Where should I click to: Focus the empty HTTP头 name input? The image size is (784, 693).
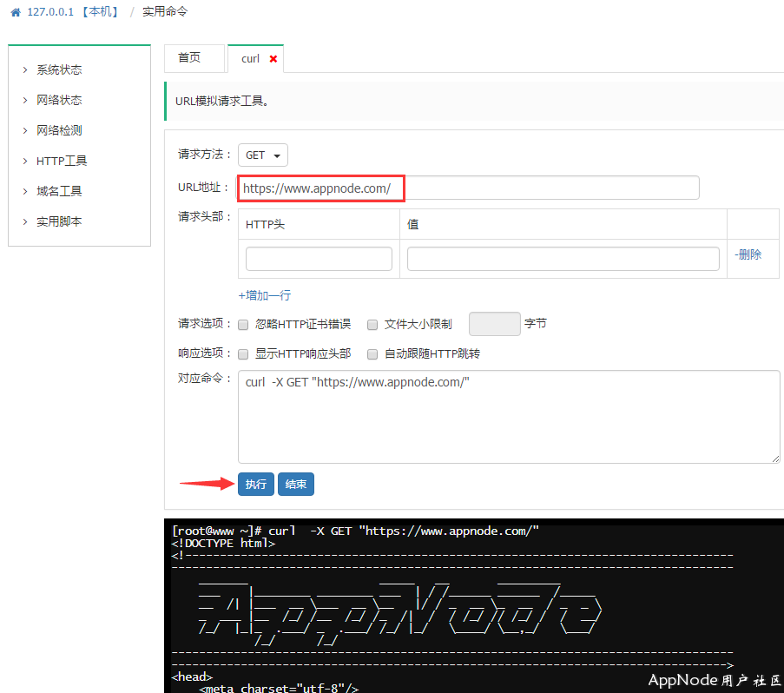319,259
